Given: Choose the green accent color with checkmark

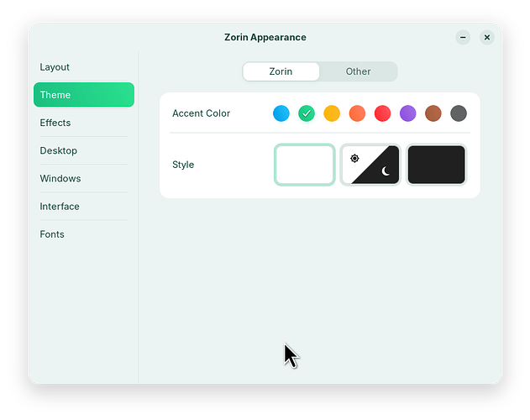Looking at the screenshot, I should pyautogui.click(x=307, y=113).
